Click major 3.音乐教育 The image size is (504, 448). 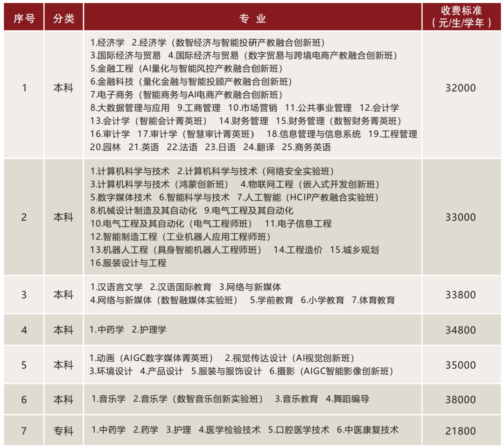pos(296,399)
